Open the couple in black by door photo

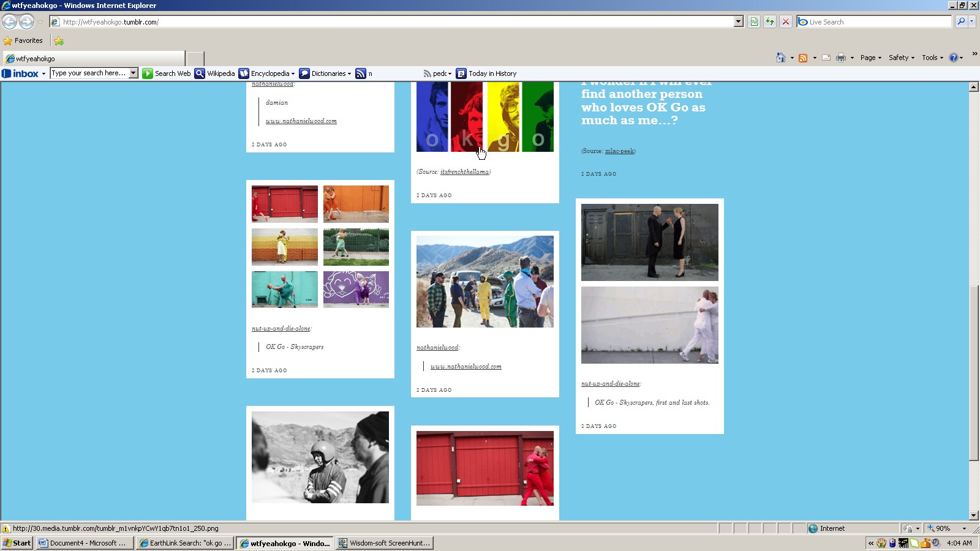coord(650,242)
